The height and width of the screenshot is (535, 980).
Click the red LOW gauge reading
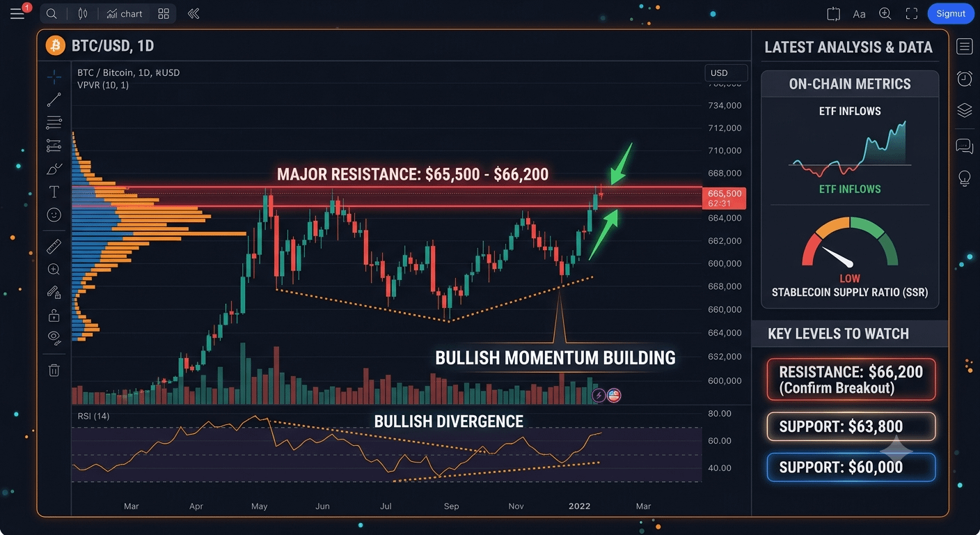(850, 279)
